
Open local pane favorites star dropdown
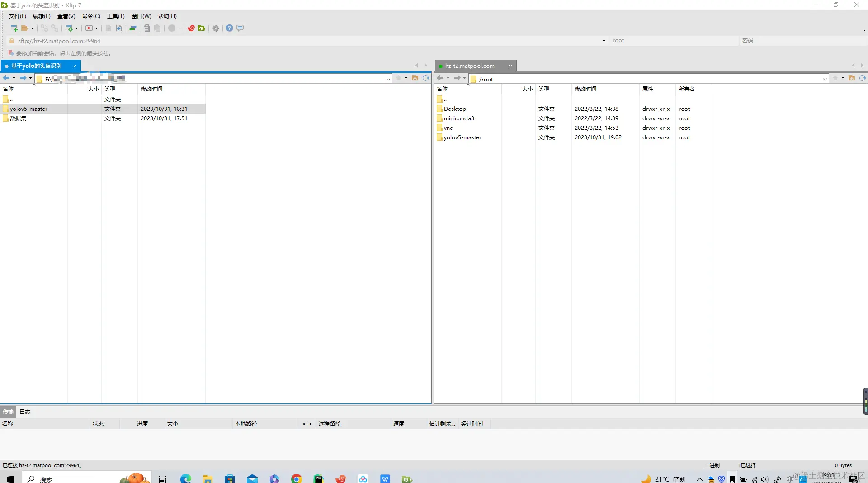(406, 78)
